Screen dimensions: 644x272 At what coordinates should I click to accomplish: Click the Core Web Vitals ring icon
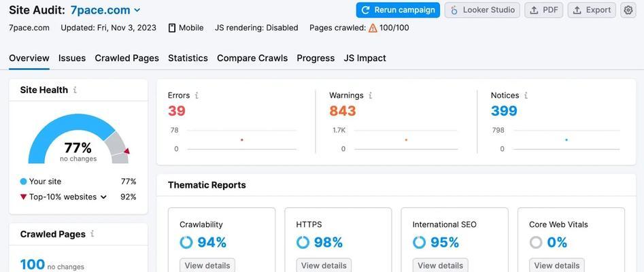coord(536,242)
